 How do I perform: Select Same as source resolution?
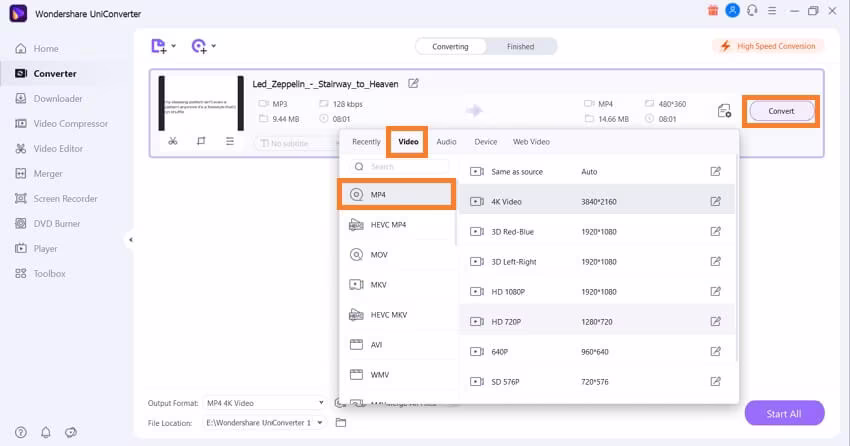(596, 172)
